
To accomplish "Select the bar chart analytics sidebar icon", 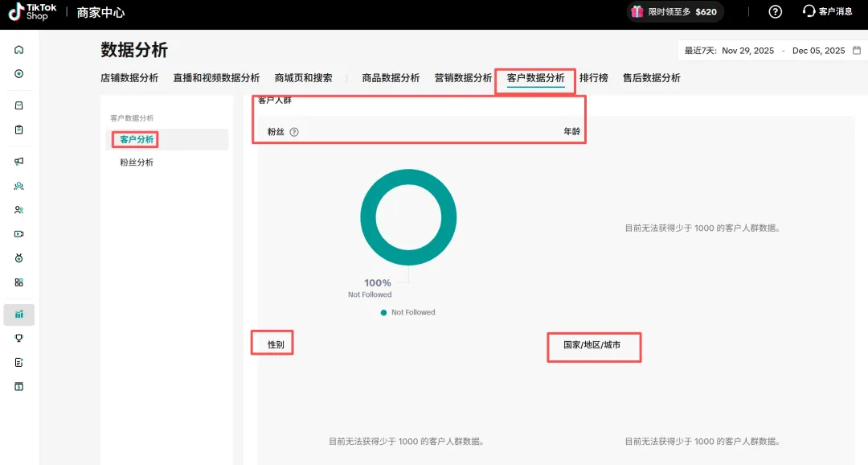I will [18, 314].
